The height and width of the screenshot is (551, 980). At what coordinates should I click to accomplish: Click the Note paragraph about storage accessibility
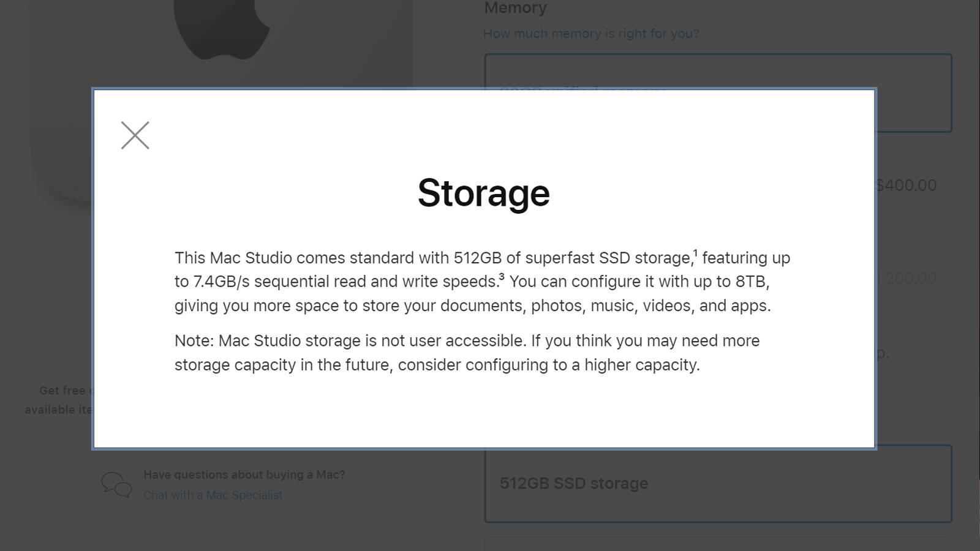coord(467,353)
